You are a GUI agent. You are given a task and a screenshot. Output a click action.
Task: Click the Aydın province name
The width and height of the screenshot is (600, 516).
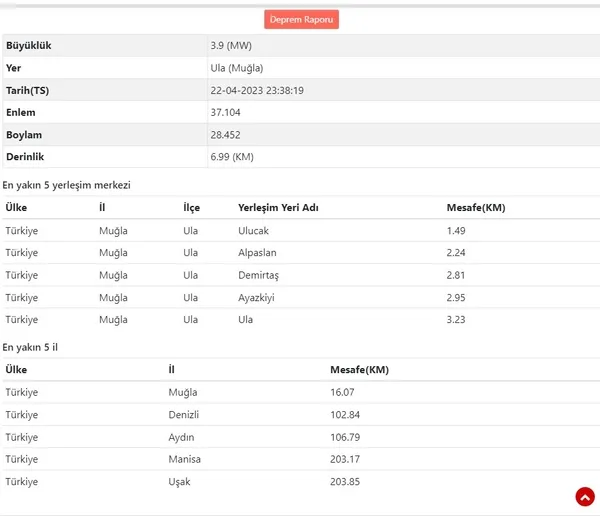[x=181, y=437]
